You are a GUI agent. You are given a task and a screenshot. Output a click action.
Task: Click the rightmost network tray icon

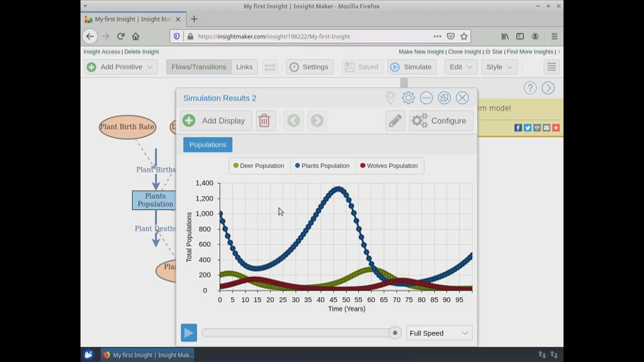coord(554,355)
